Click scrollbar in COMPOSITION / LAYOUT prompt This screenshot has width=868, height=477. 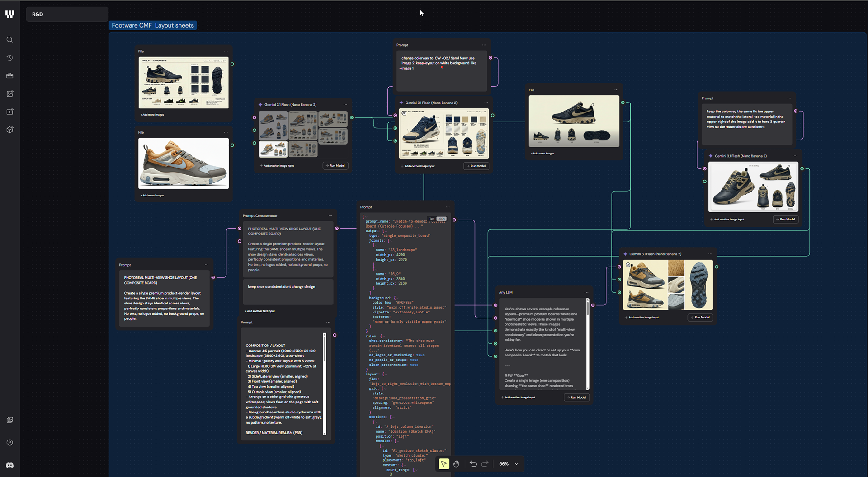[324, 348]
